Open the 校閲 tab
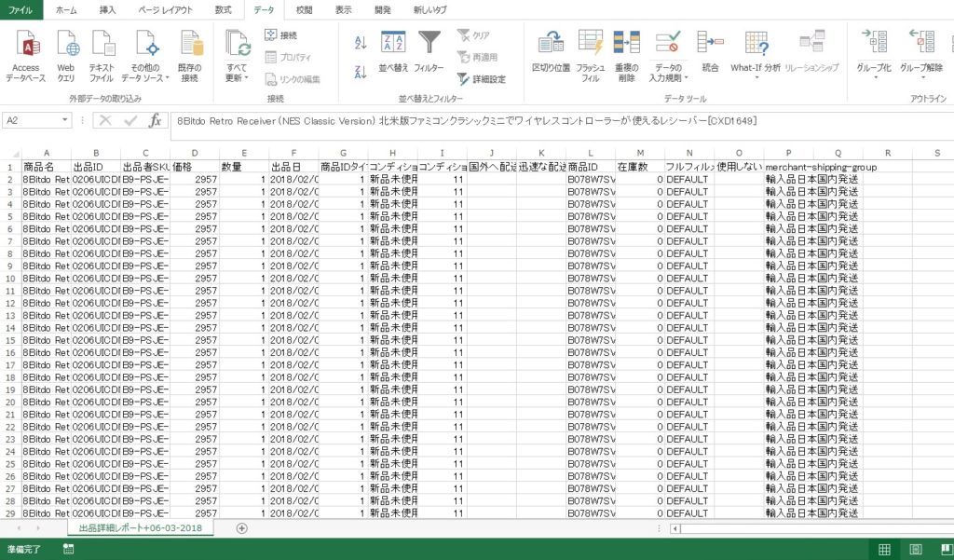The image size is (954, 560). (305, 9)
